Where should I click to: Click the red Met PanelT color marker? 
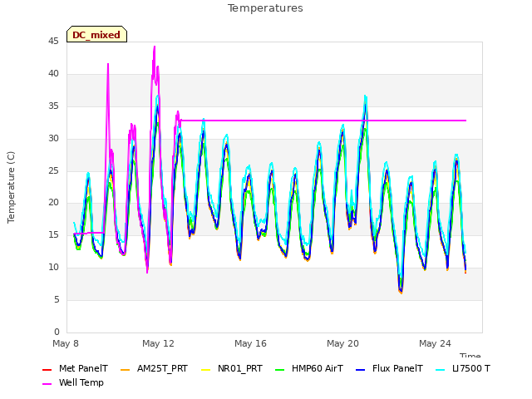pyautogui.click(x=47, y=370)
